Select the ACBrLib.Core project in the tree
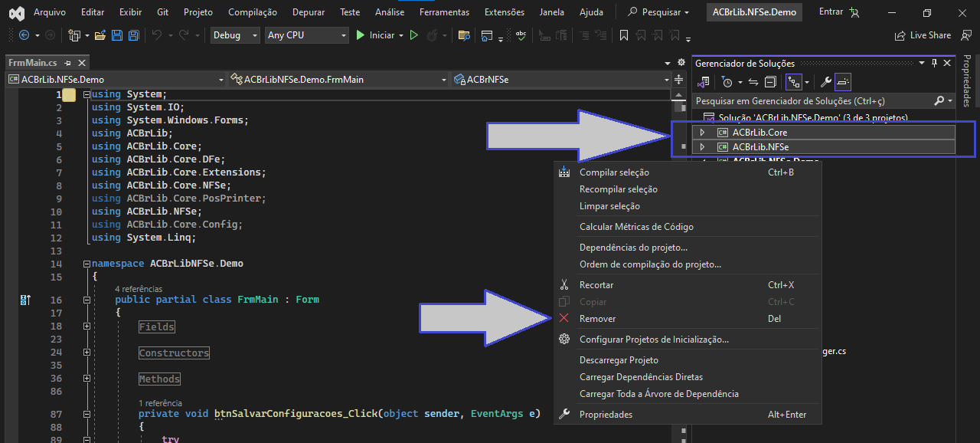This screenshot has width=980, height=443. (x=825, y=133)
